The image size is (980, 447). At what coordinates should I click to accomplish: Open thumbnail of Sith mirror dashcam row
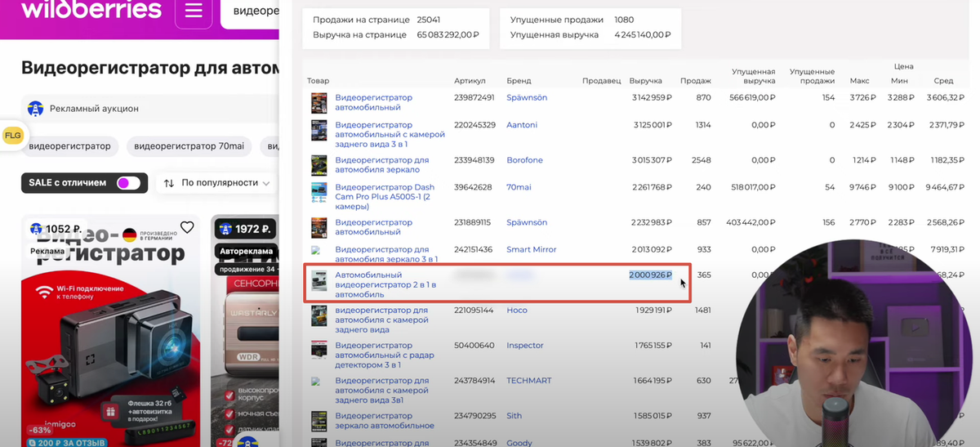pyautogui.click(x=318, y=421)
